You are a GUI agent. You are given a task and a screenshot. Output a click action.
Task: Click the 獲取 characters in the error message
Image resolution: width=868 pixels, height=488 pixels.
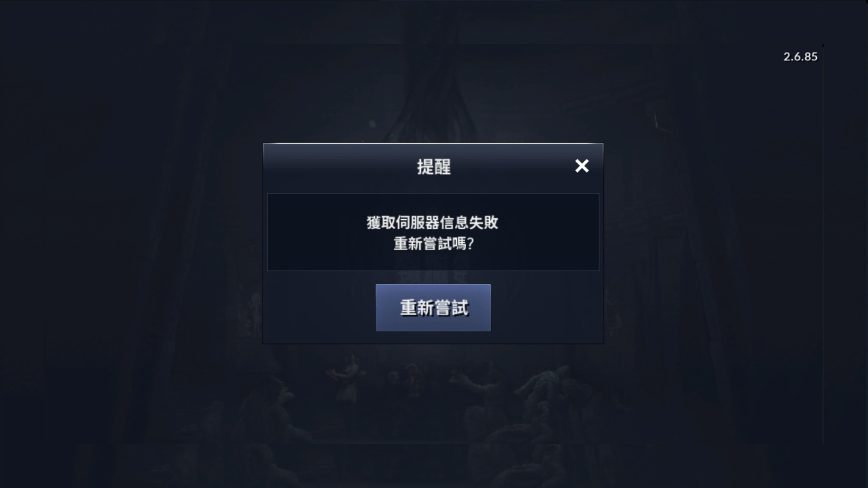tap(381, 222)
